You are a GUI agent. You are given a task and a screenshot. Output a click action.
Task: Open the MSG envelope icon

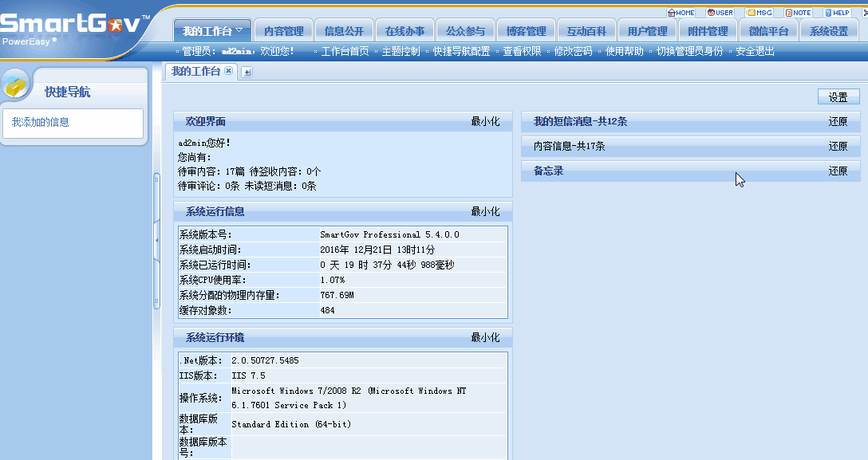point(759,13)
